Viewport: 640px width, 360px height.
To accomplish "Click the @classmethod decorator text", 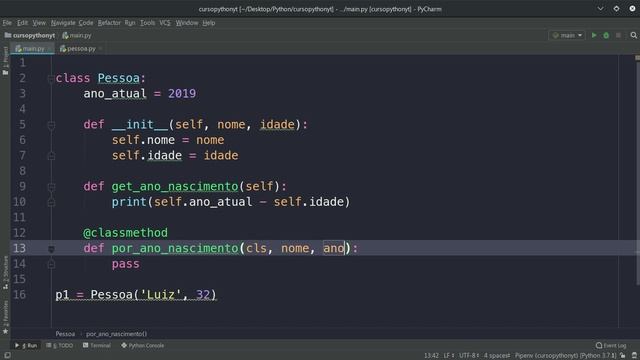I will (125, 233).
